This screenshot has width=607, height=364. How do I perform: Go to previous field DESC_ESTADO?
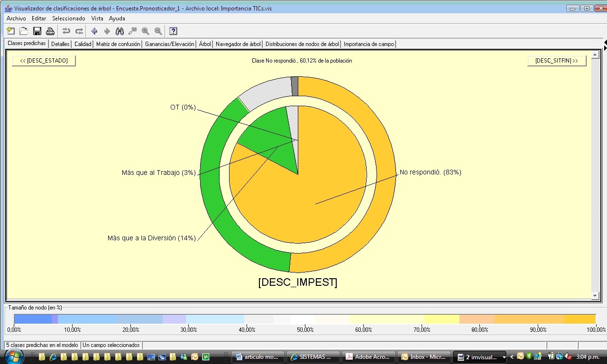pyautogui.click(x=44, y=61)
